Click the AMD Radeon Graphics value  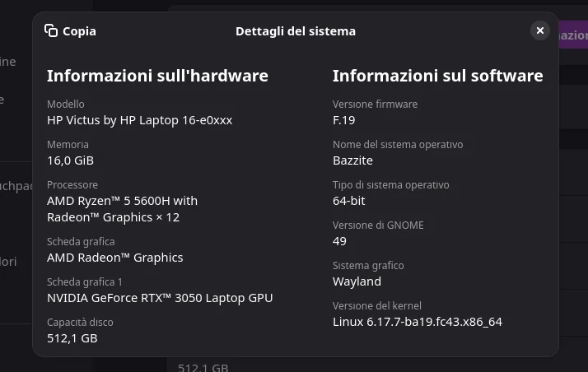click(x=114, y=258)
